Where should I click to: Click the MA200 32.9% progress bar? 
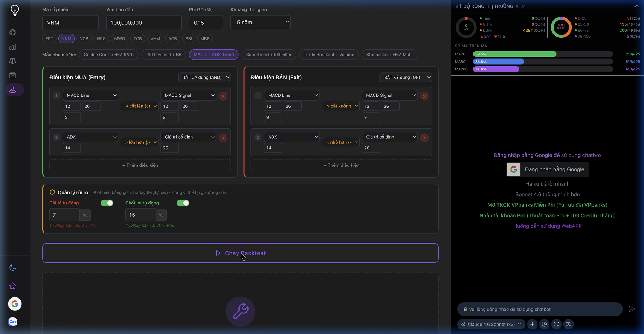click(543, 69)
